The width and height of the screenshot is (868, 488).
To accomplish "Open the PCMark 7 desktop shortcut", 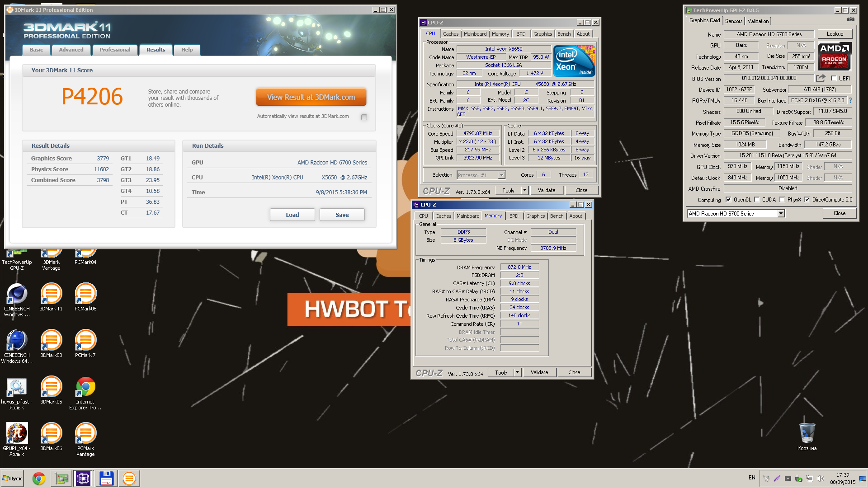I will click(85, 343).
